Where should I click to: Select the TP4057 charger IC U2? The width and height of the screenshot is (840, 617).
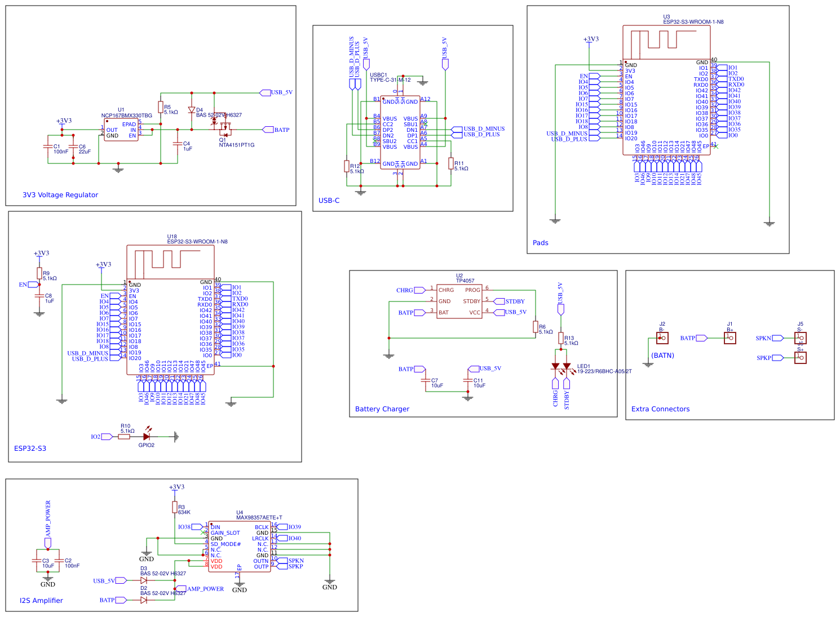click(x=459, y=301)
